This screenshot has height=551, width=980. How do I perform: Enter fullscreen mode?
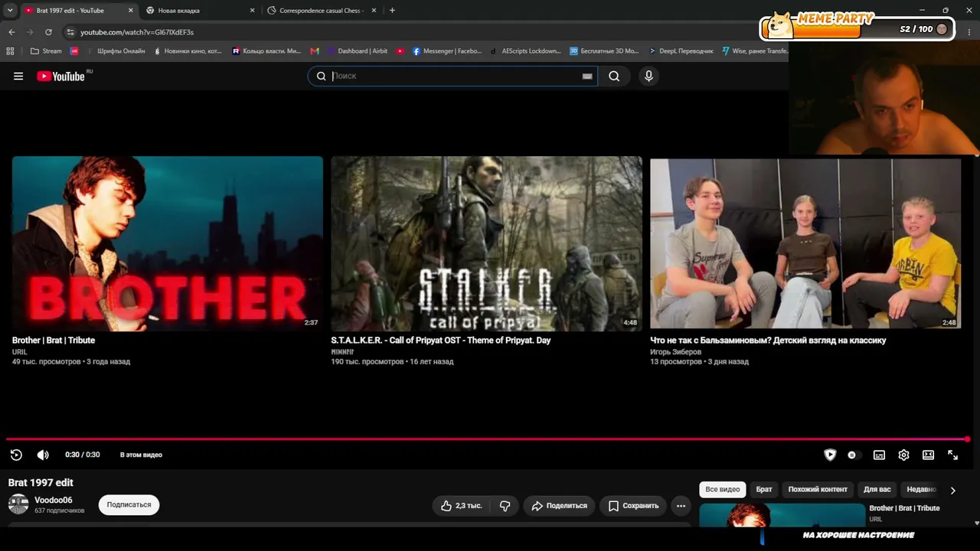pyautogui.click(x=952, y=455)
